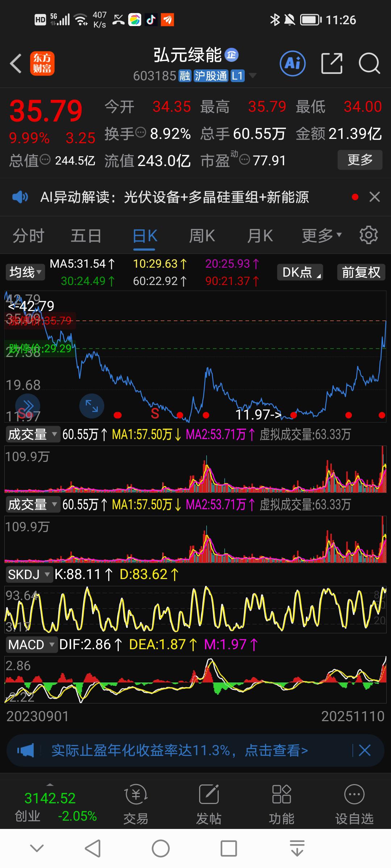391x868 pixels.
Task: Open the DK点 dropdown
Action: [x=300, y=272]
